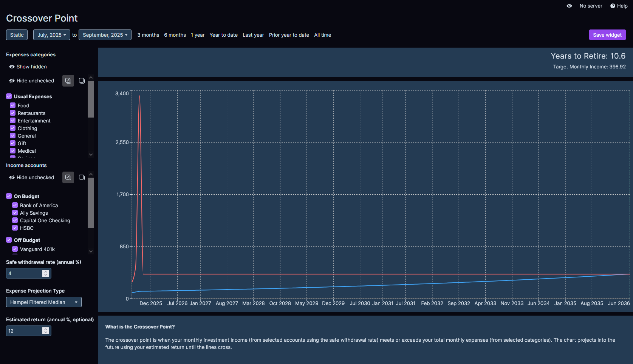Image resolution: width=633 pixels, height=364 pixels.
Task: Select the Year to date range
Action: [223, 35]
